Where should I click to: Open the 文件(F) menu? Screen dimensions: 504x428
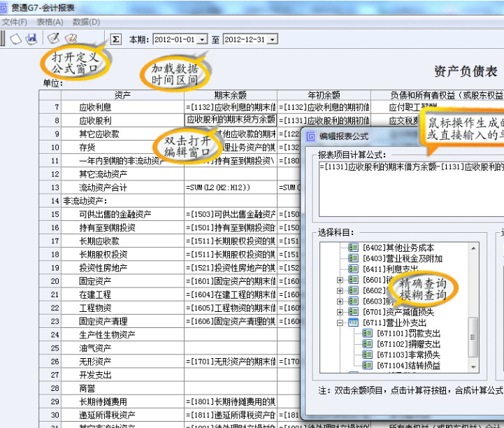[x=15, y=22]
